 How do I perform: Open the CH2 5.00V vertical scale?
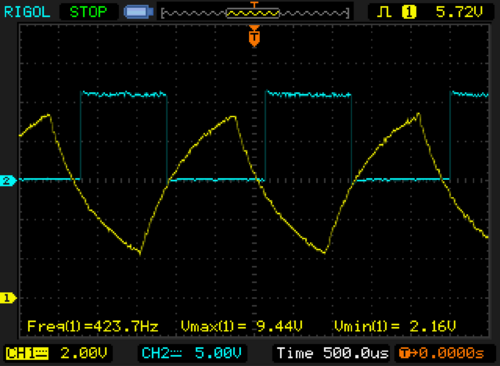pyautogui.click(x=218, y=353)
